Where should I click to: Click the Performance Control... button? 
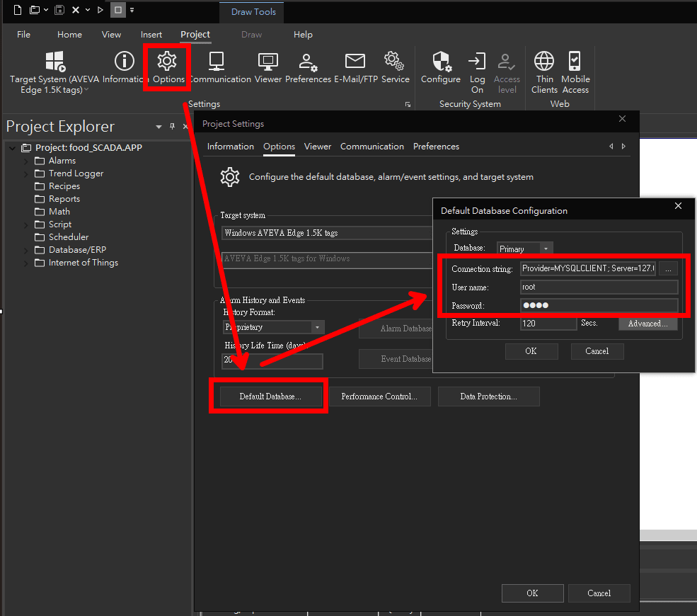pyautogui.click(x=379, y=397)
